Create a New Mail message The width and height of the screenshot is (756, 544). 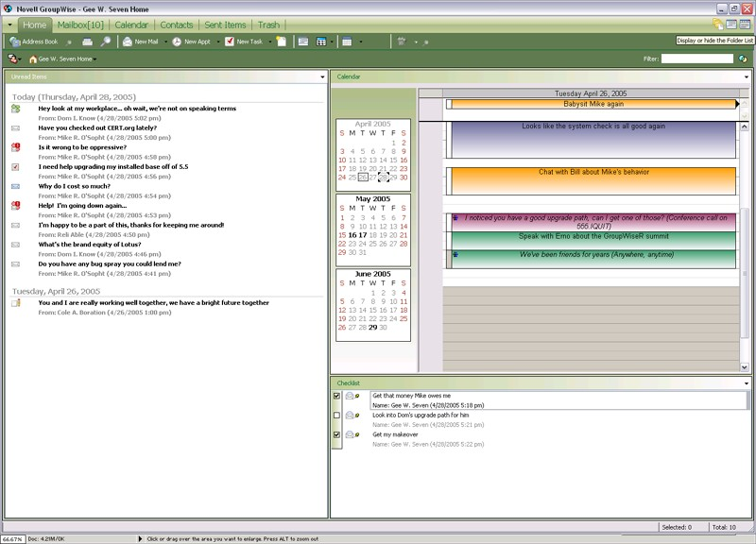[x=140, y=42]
